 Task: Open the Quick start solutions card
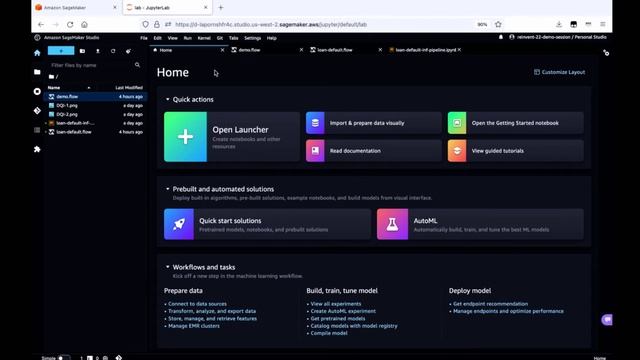point(267,224)
